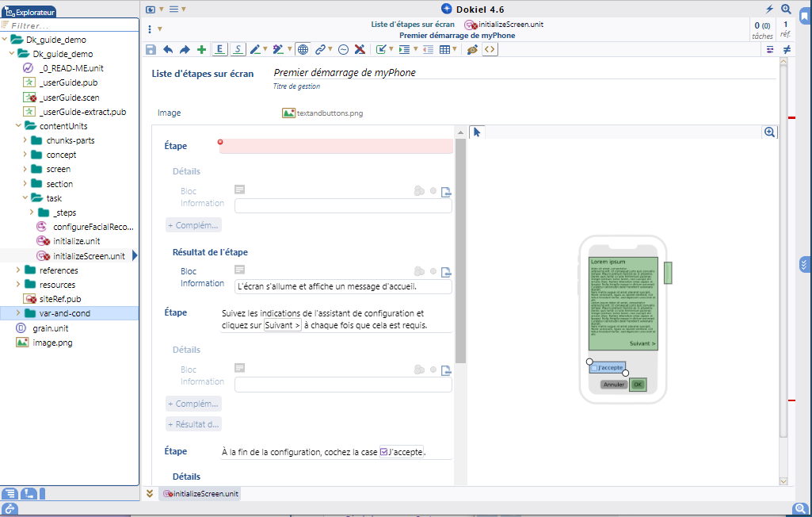Viewport: 812px width, 517px height.
Task: Click the second '+ Complém...' button
Action: point(193,404)
